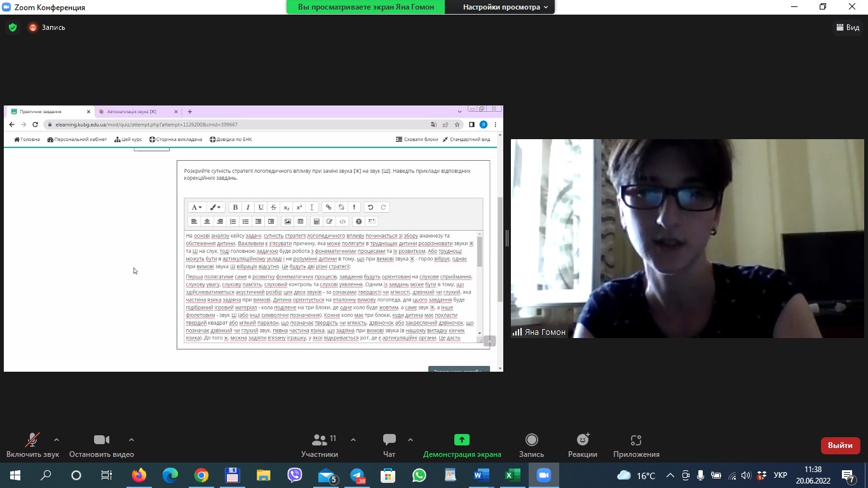Image resolution: width=868 pixels, height=488 pixels.
Task: Click Яна Гомон's video thumbnail
Action: tap(687, 238)
